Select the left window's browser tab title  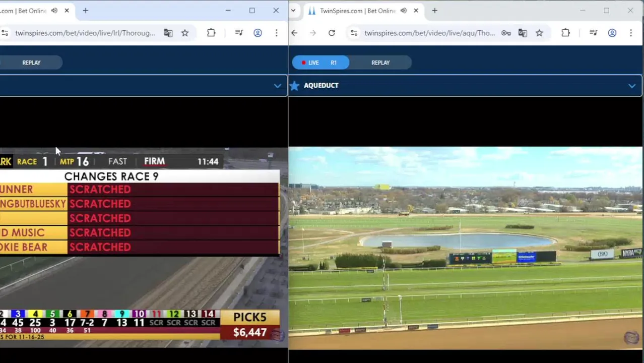pos(23,11)
